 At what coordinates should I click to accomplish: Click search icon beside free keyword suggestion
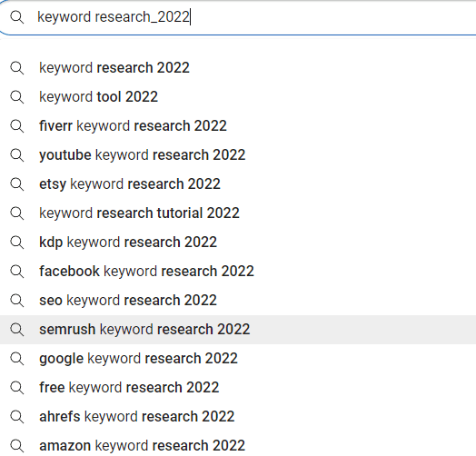pos(16,388)
